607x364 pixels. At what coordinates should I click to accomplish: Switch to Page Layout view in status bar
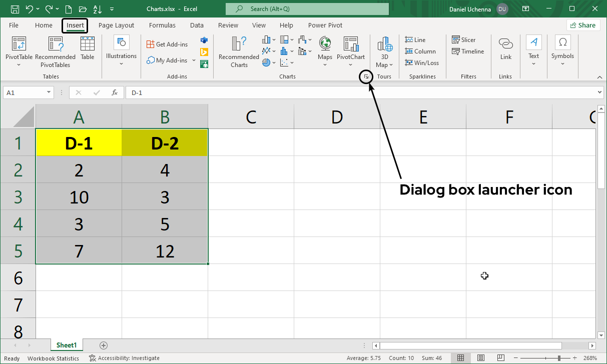click(480, 358)
